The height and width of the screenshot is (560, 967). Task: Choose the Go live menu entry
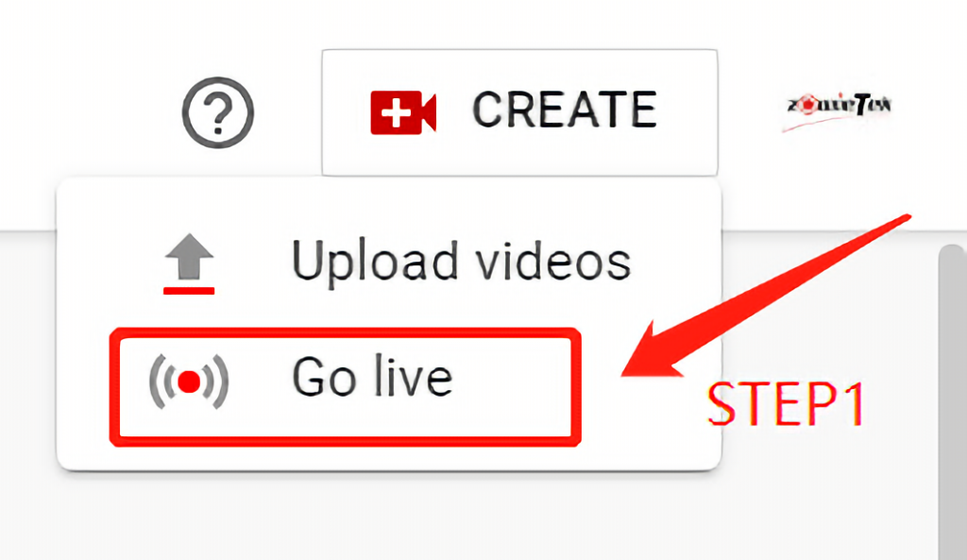(x=346, y=386)
